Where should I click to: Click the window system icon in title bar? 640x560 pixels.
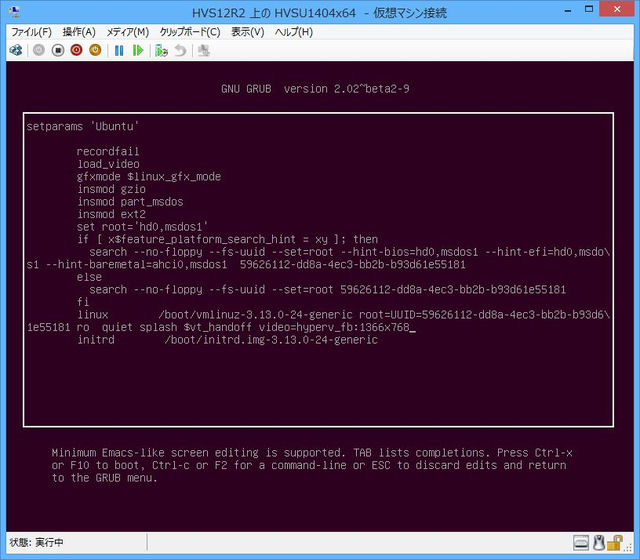15,12
